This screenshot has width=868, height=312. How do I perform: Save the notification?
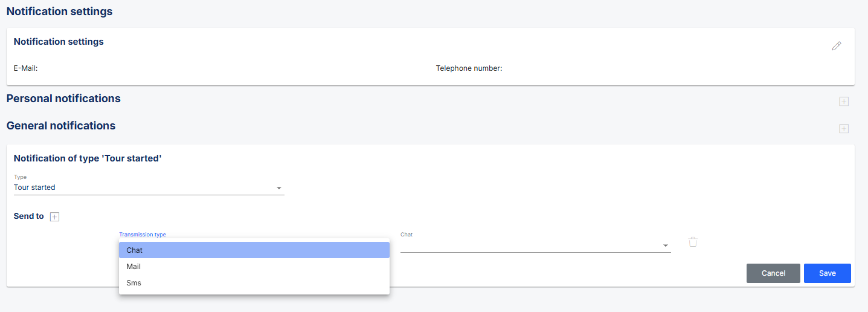pyautogui.click(x=828, y=273)
